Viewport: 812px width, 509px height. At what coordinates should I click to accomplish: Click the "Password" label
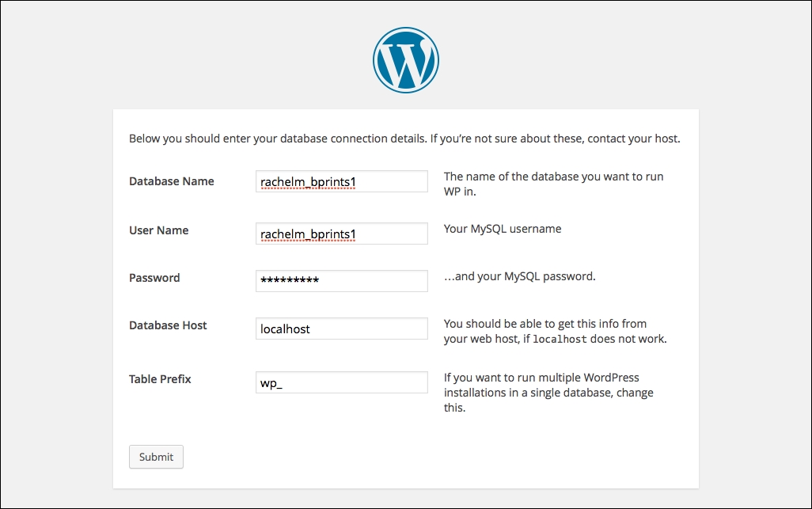pyautogui.click(x=154, y=278)
